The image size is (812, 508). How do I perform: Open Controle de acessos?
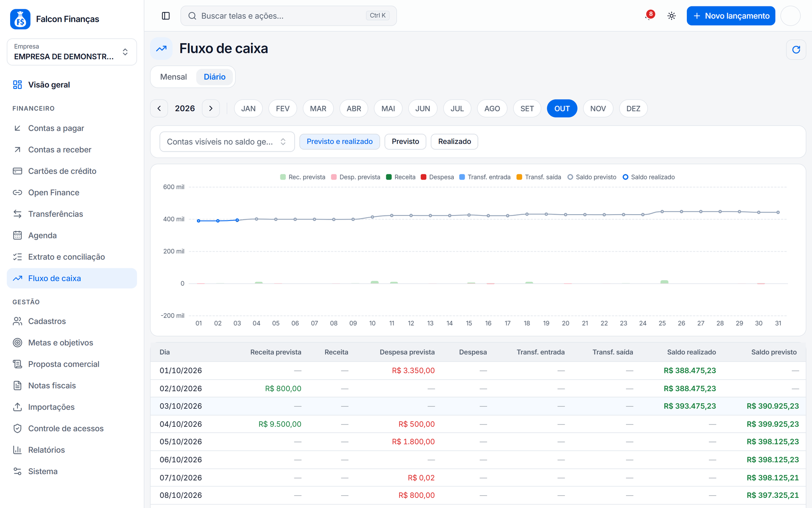coord(72,428)
